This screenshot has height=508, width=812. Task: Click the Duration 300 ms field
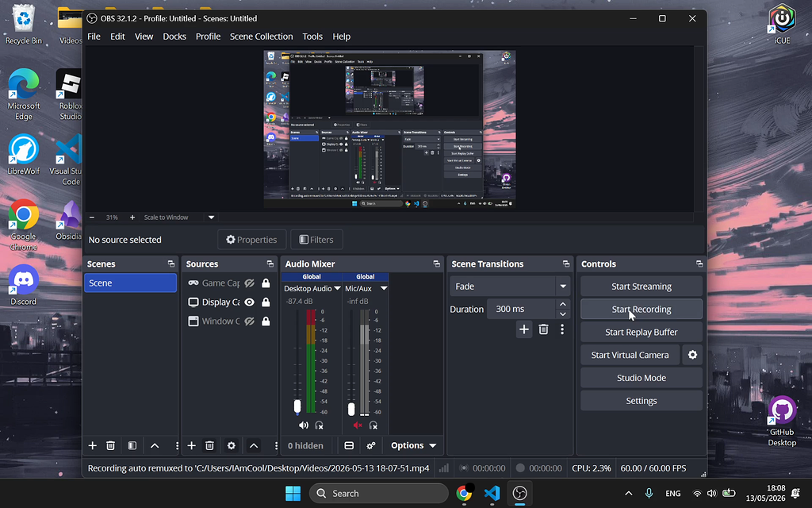point(521,309)
